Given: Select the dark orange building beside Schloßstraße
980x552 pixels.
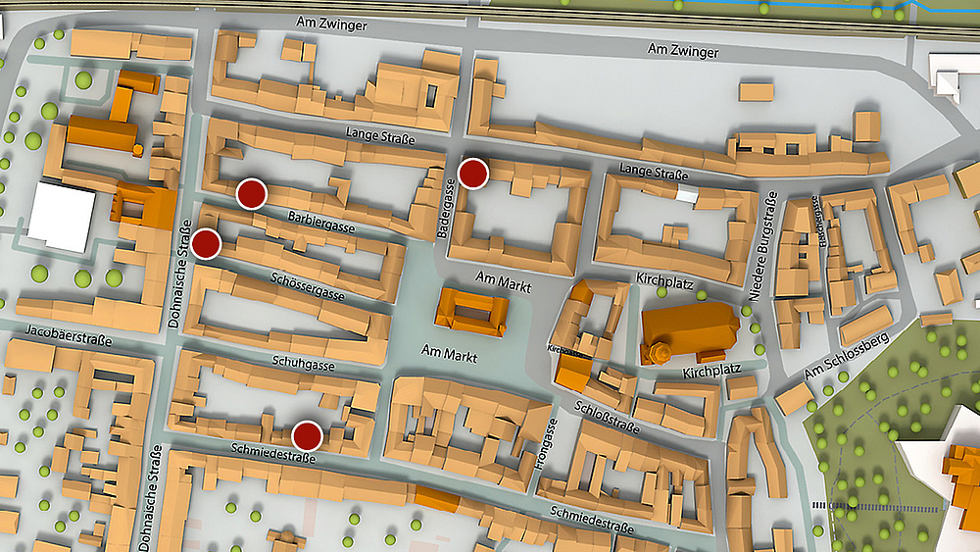Looking at the screenshot, I should click(x=571, y=372).
